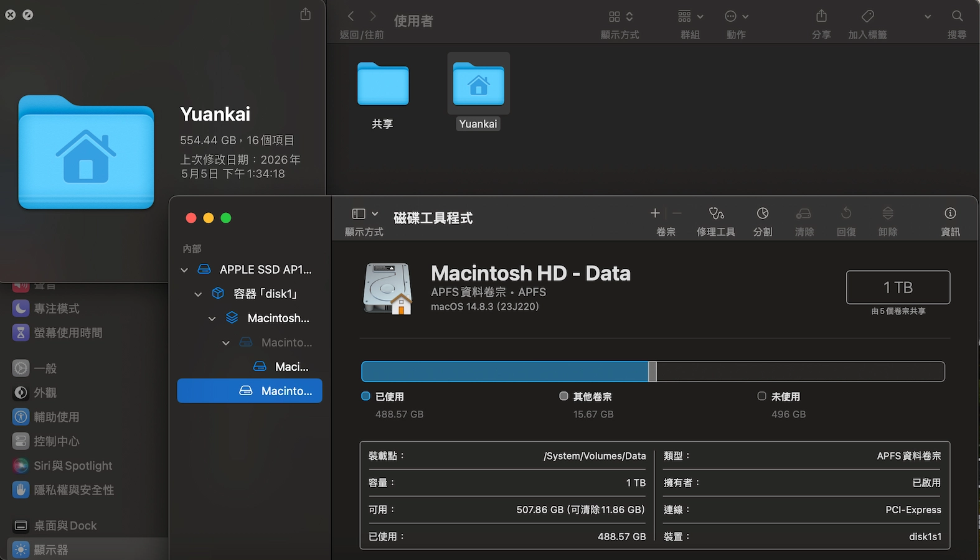Click the Remove Volume minus icon in Disk Utility

coord(677,213)
